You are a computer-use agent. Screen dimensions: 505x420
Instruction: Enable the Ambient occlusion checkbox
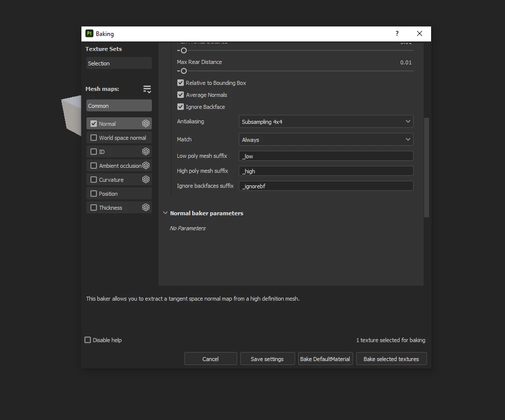94,165
